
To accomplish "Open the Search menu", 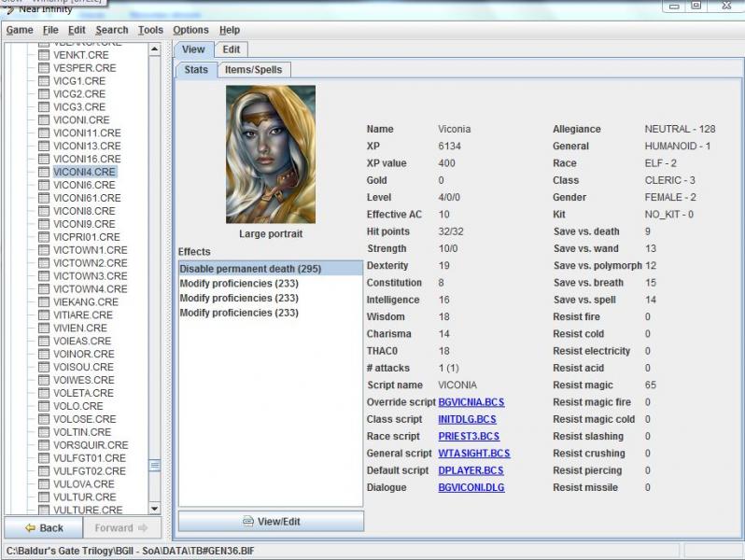I will [x=112, y=30].
